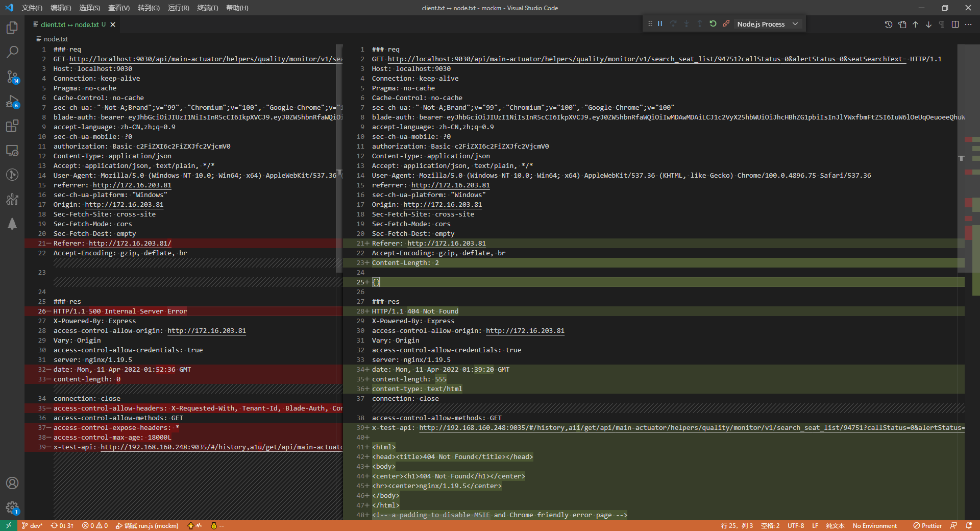The width and height of the screenshot is (980, 531).
Task: Open notifications via the bell icon
Action: [969, 525]
